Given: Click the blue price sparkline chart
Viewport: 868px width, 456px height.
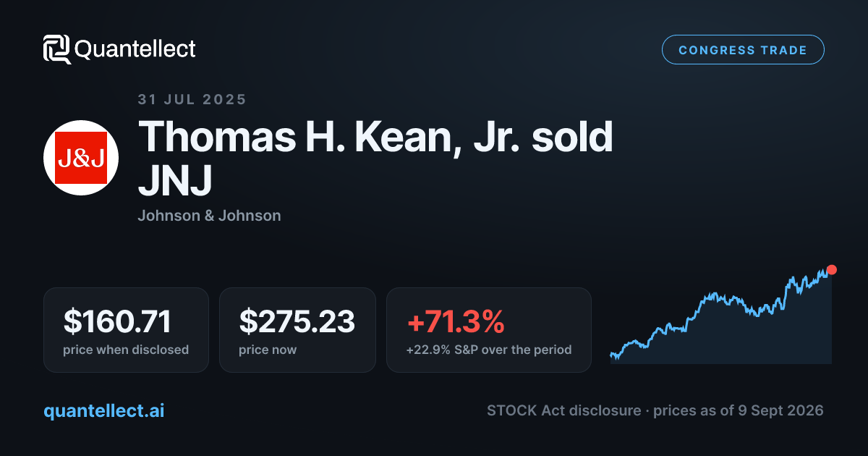Looking at the screenshot, I should 720,315.
